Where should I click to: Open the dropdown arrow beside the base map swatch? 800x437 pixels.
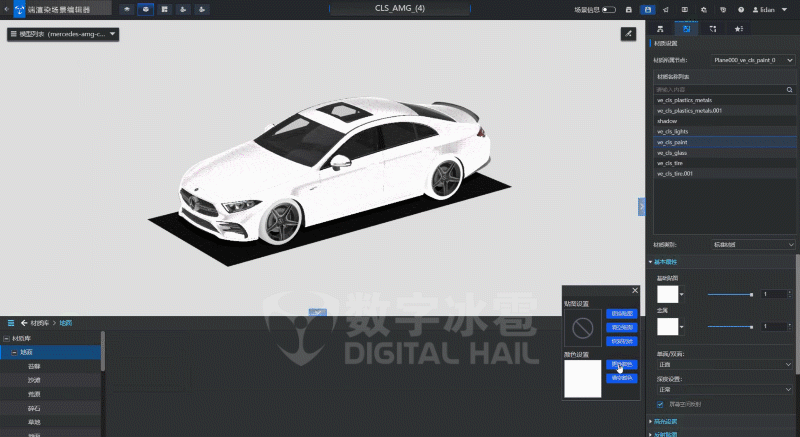coord(682,295)
